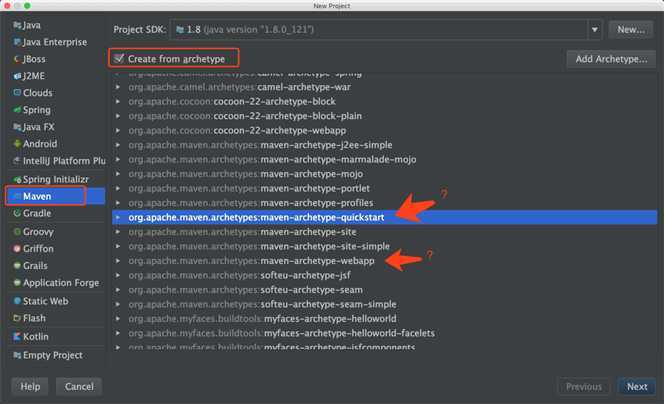Click the New... SDK button

coord(631,30)
